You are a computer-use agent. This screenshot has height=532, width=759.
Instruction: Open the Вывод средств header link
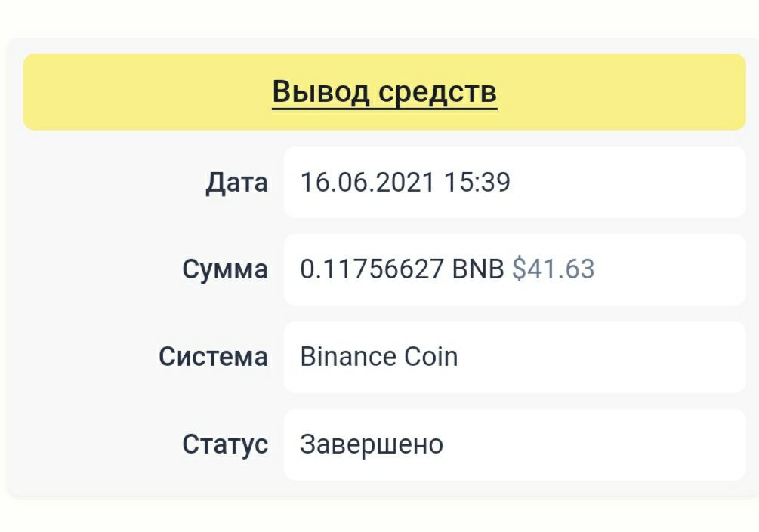[x=384, y=92]
